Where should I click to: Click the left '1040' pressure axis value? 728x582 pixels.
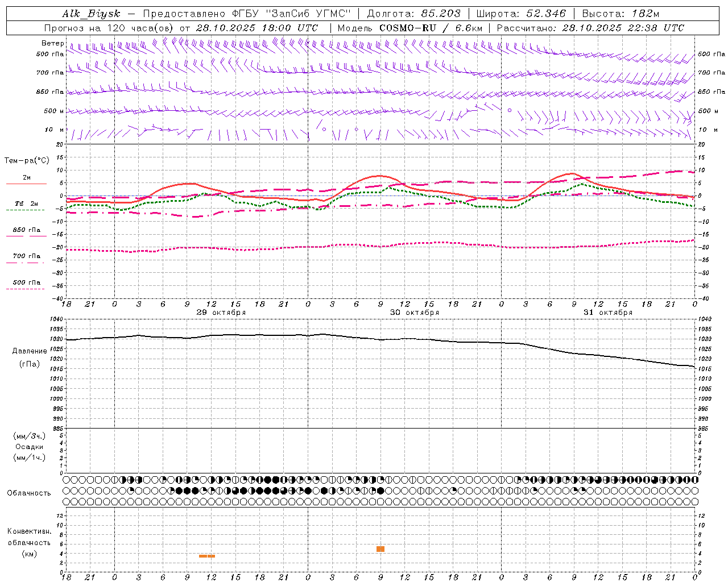(x=57, y=319)
